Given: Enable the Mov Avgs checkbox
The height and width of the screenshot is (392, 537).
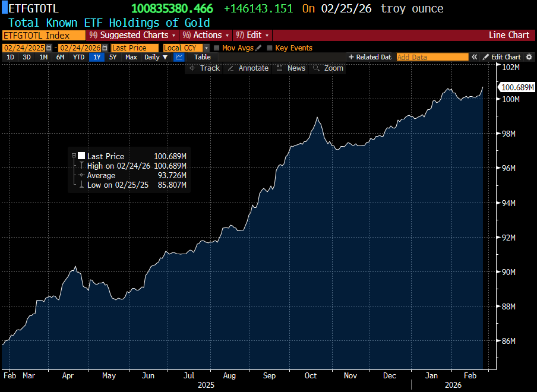Looking at the screenshot, I should [x=217, y=48].
